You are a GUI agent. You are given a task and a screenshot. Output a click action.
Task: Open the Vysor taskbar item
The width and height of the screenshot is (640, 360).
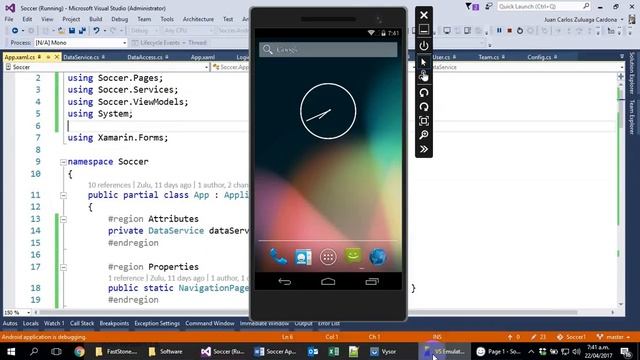click(x=384, y=351)
